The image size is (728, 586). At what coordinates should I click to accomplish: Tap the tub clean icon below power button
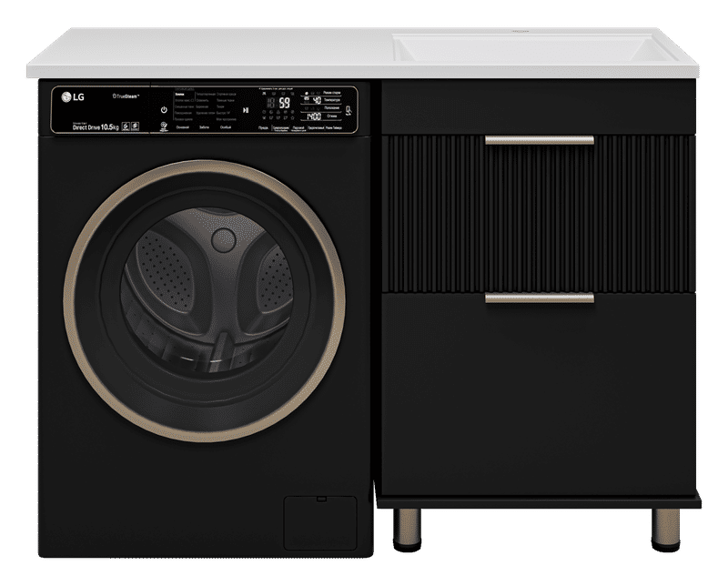(x=164, y=127)
